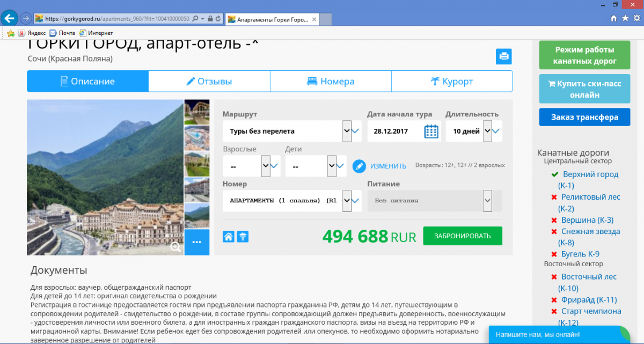Click the lock security icon in the address bar
The height and width of the screenshot is (344, 644).
click(x=210, y=18)
